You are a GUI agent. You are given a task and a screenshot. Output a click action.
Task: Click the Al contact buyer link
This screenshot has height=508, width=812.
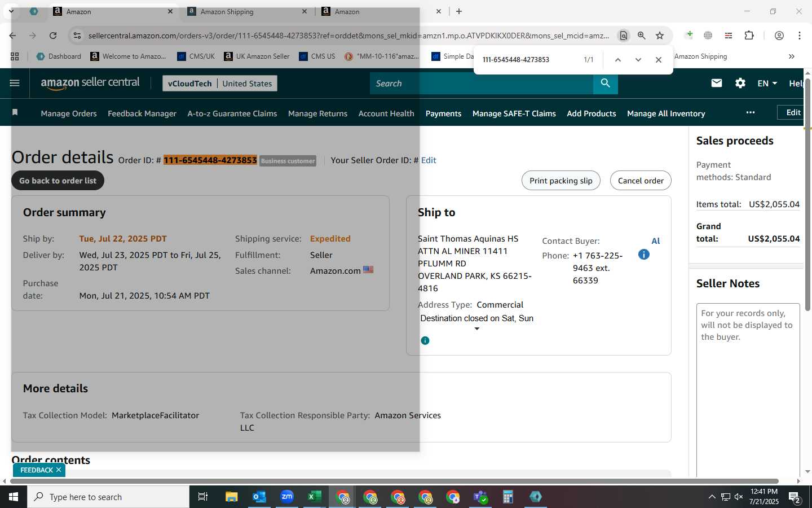pos(656,241)
